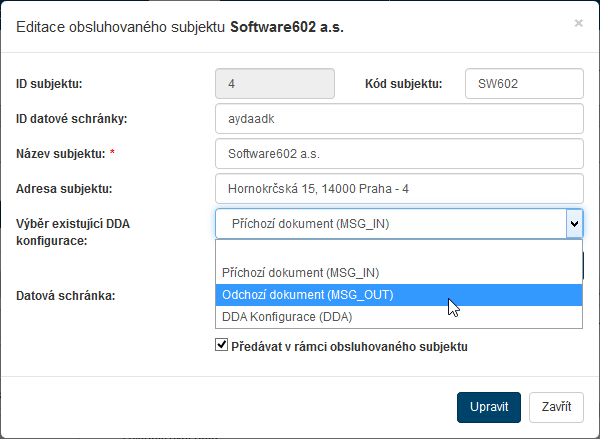
Task: Click the Kód subjektu field containing SW602
Action: (x=523, y=85)
